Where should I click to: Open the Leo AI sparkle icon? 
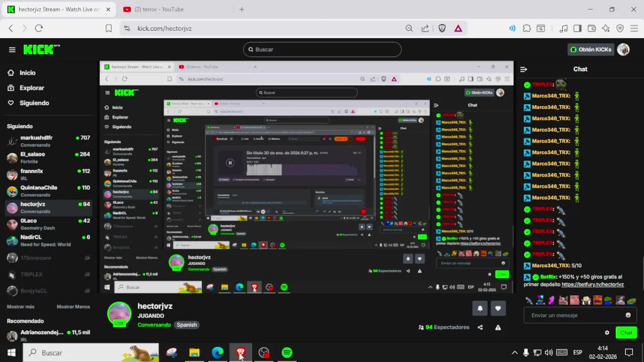click(606, 29)
